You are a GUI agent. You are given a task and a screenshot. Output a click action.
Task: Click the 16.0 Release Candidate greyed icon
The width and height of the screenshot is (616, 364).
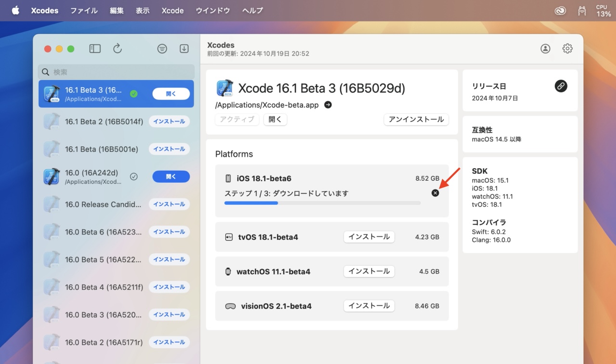point(51,204)
